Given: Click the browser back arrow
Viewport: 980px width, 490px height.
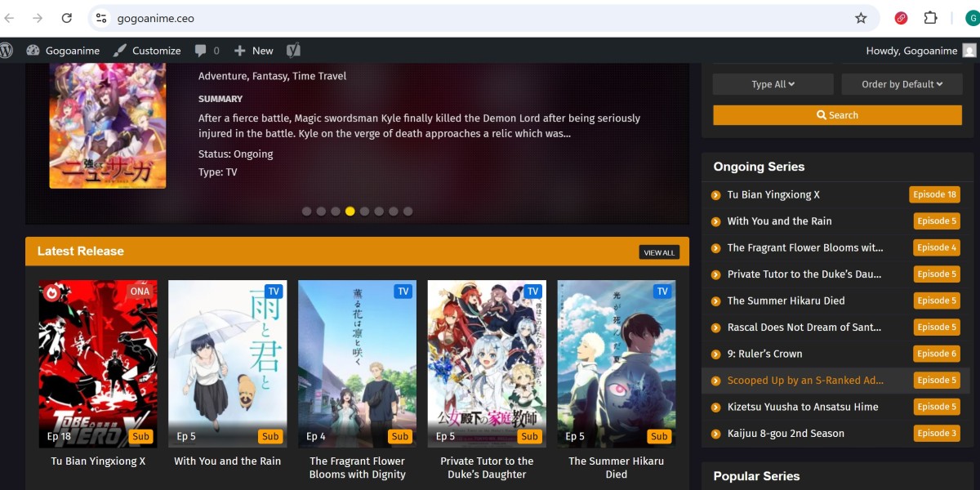Looking at the screenshot, I should 10,18.
